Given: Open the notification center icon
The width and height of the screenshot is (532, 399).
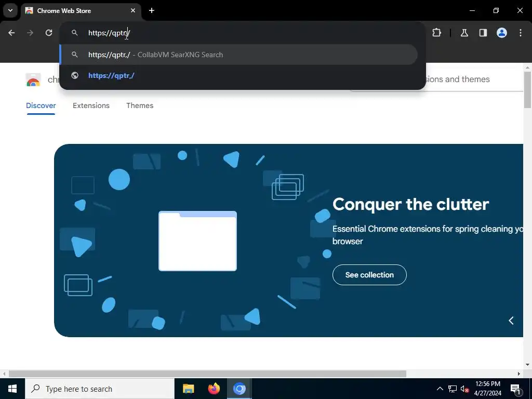Looking at the screenshot, I should point(516,389).
